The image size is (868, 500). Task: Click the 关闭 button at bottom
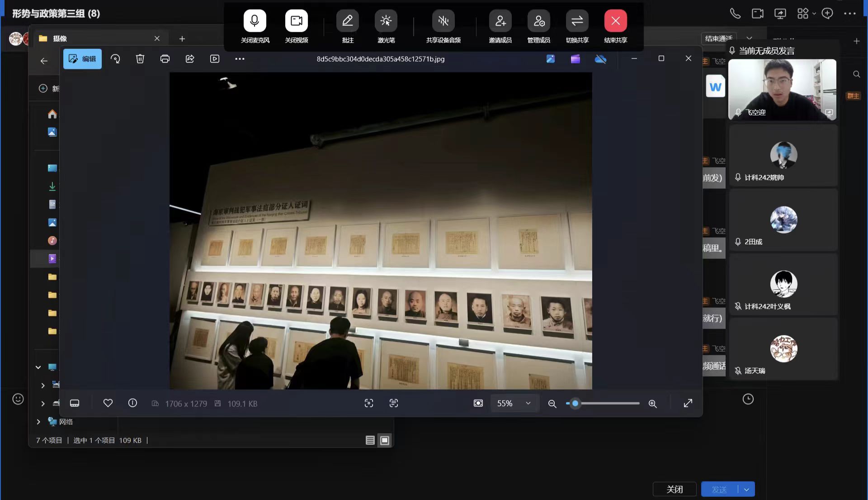coord(674,489)
